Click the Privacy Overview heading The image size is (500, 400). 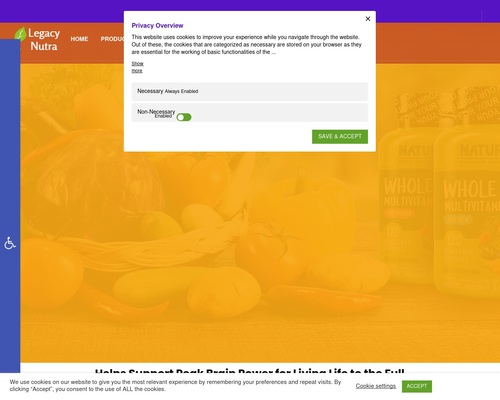(157, 26)
